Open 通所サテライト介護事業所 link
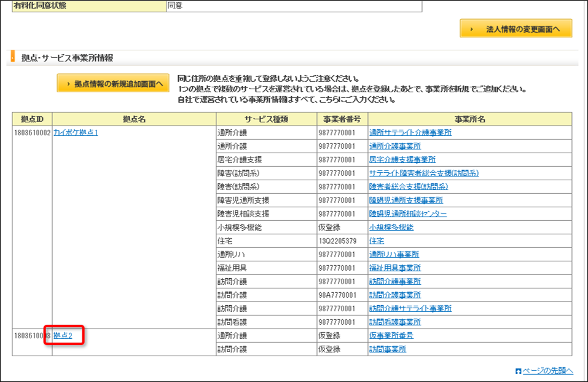 (410, 133)
